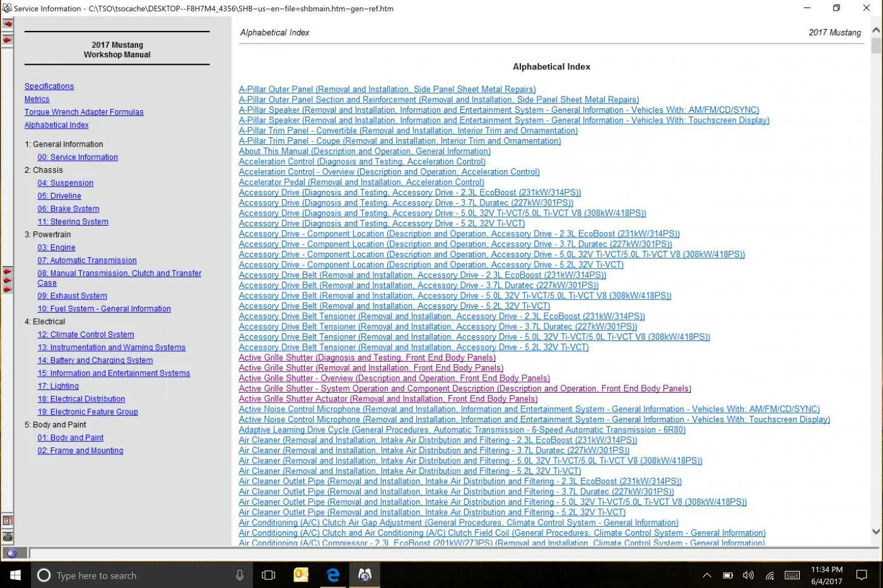The image size is (883, 588).
Task: Open section 02: Frame and Mounting
Action: coord(80,451)
